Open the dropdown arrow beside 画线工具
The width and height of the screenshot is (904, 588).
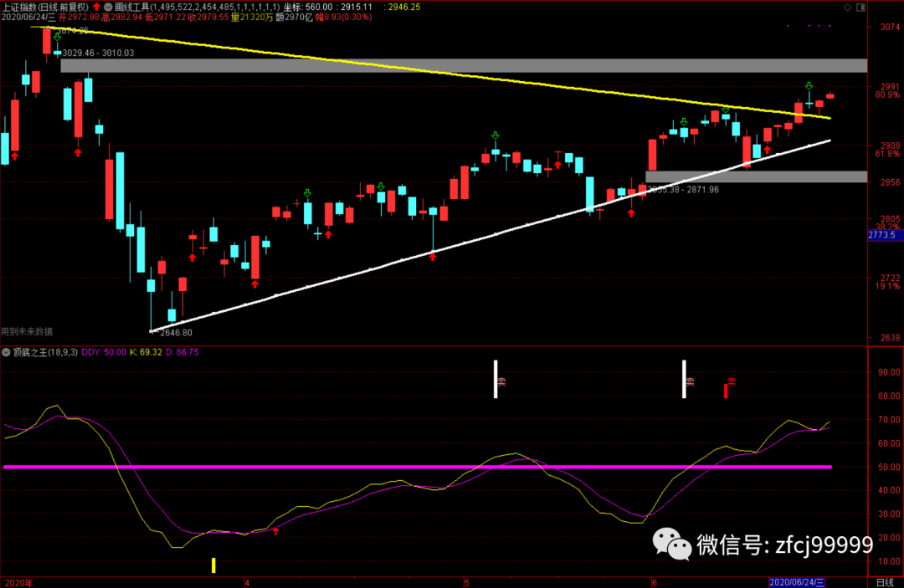click(x=108, y=7)
